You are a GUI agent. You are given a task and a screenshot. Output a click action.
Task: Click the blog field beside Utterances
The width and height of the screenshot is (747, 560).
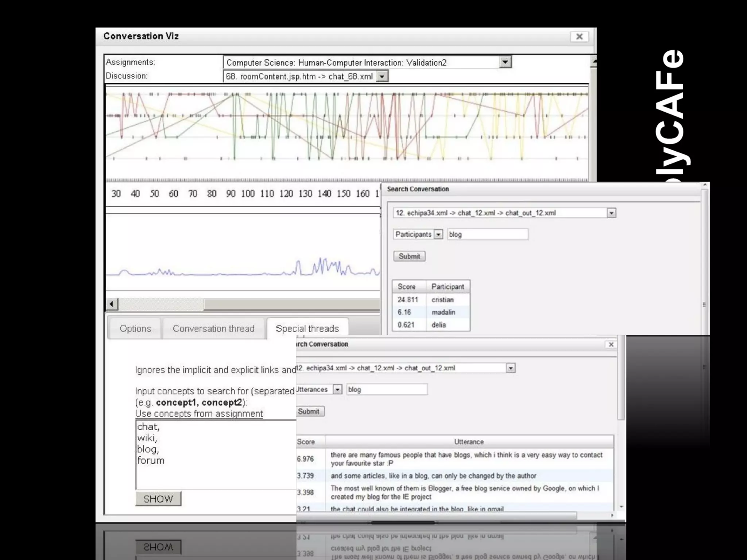[387, 390]
